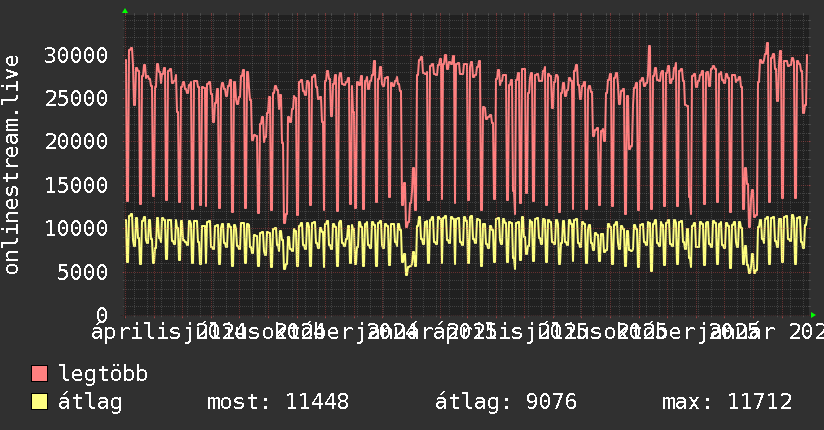Click the 10000 y-axis label
824x430 pixels.
[x=76, y=228]
